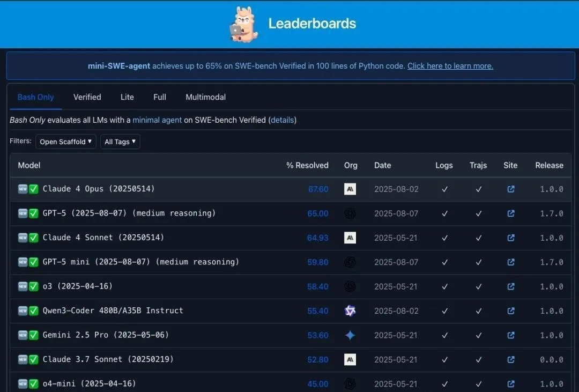Image resolution: width=579 pixels, height=392 pixels.
Task: Click the NEW badge beside Gemini 2.5 Pro
Action: (x=23, y=336)
